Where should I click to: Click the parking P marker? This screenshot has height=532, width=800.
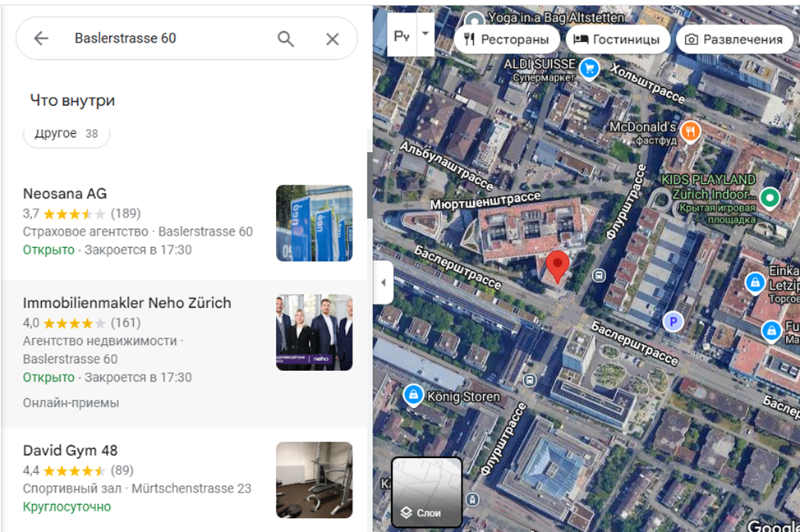[x=673, y=322]
